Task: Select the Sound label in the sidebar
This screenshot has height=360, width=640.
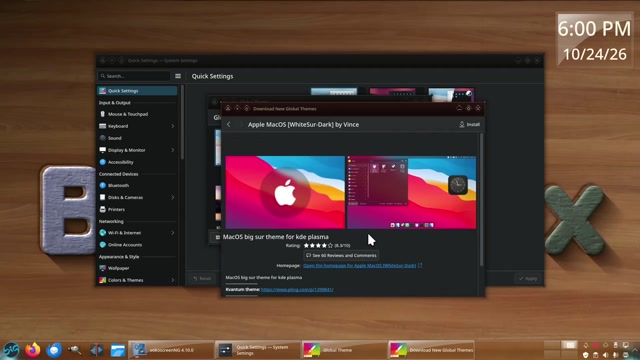Action: click(x=115, y=138)
